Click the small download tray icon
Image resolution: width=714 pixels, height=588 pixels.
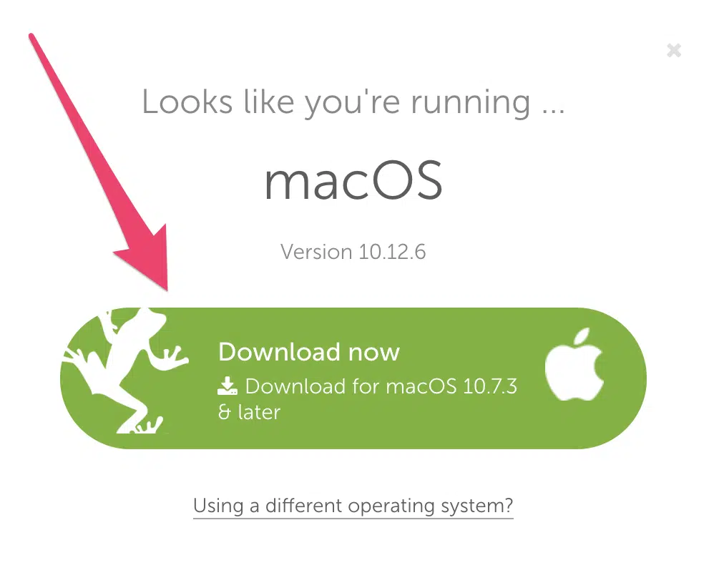[228, 386]
